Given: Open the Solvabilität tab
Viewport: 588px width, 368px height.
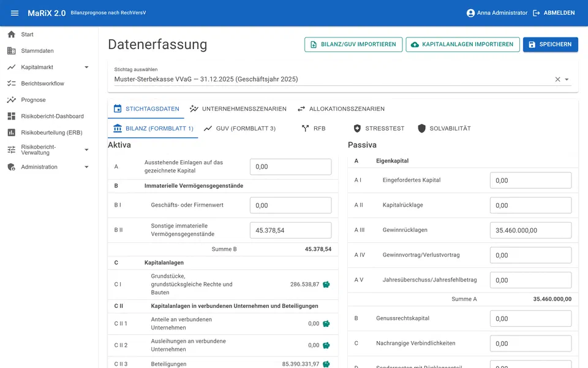Looking at the screenshot, I should click(x=444, y=128).
